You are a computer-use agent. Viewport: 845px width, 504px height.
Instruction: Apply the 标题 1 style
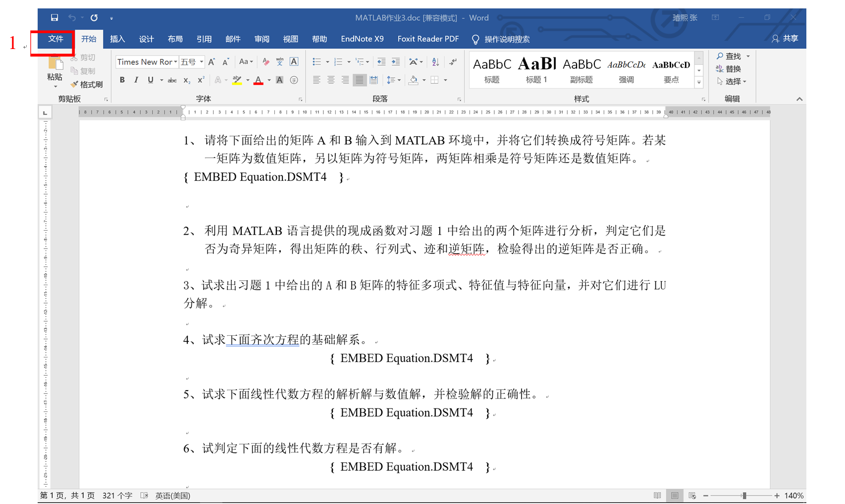pyautogui.click(x=536, y=69)
